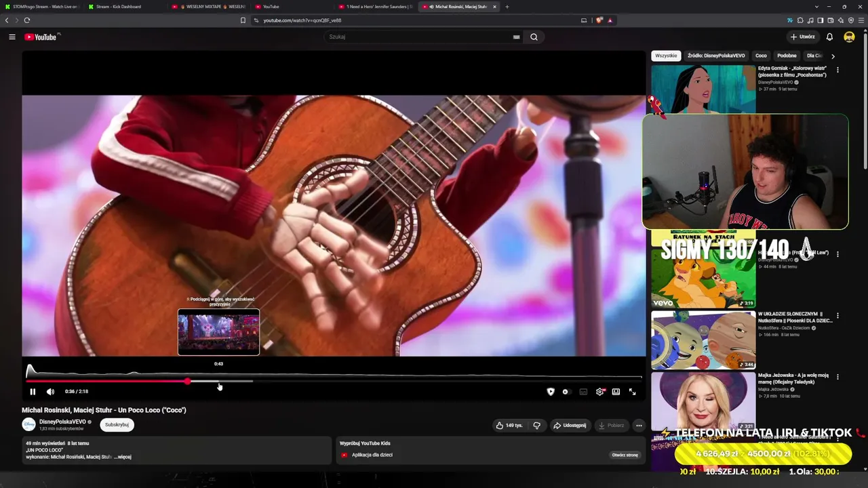The height and width of the screenshot is (488, 868).
Task: Switch to the YouTube browser tab
Action: point(291,7)
